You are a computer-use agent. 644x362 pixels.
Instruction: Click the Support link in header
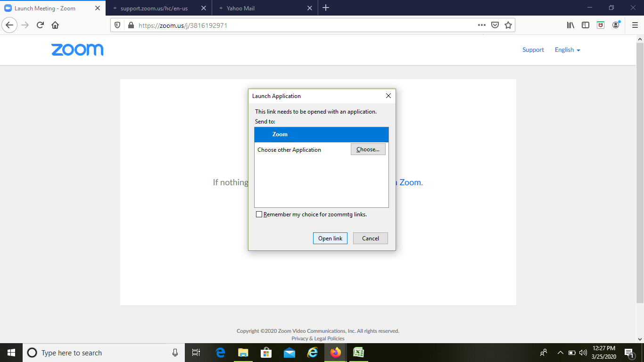(533, 50)
